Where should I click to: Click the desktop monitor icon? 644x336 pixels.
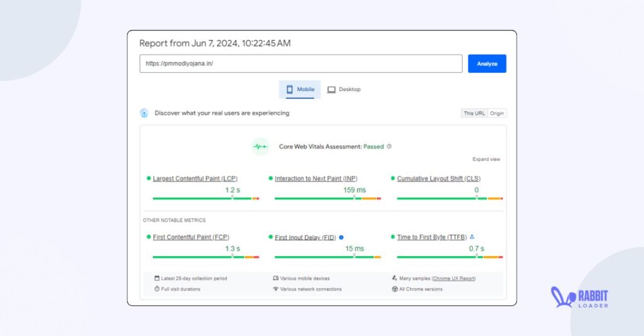coord(331,89)
